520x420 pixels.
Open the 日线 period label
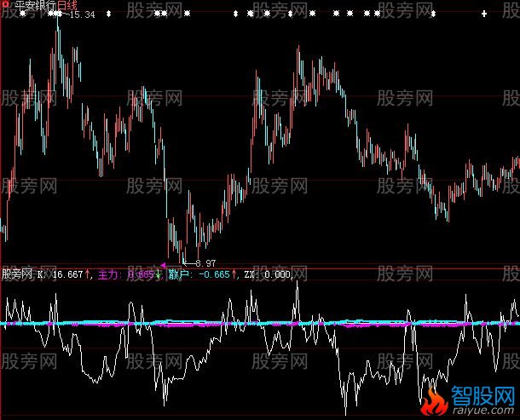tap(67, 5)
